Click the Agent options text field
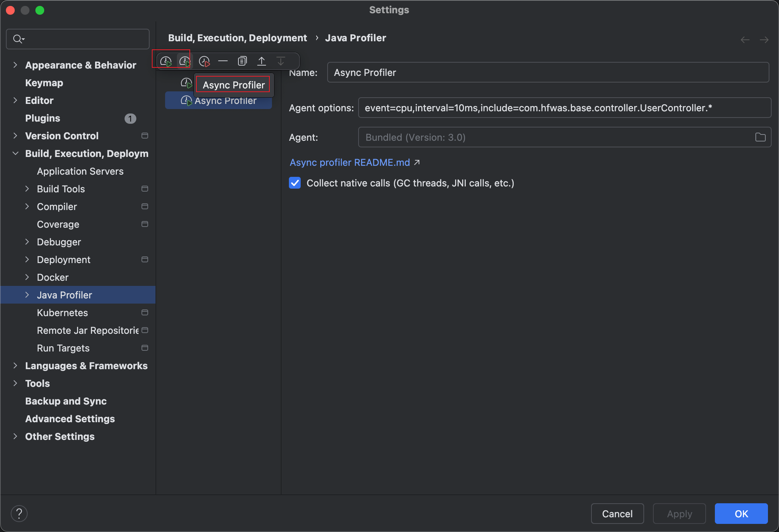 (x=564, y=108)
